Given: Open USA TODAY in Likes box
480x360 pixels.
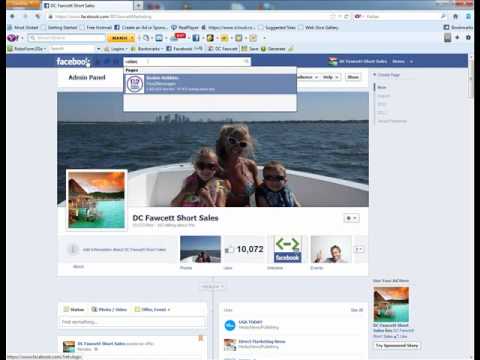Looking at the screenshot, I should coord(251,322).
